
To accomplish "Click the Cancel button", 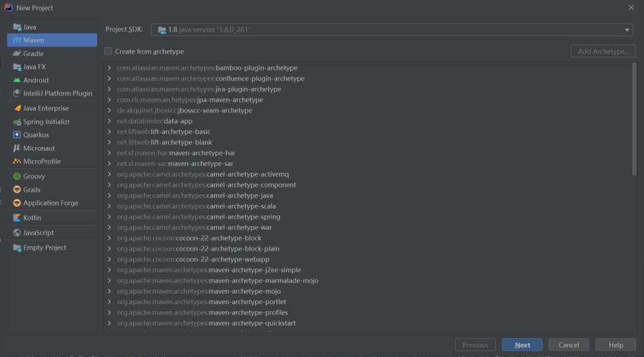I will [x=569, y=345].
